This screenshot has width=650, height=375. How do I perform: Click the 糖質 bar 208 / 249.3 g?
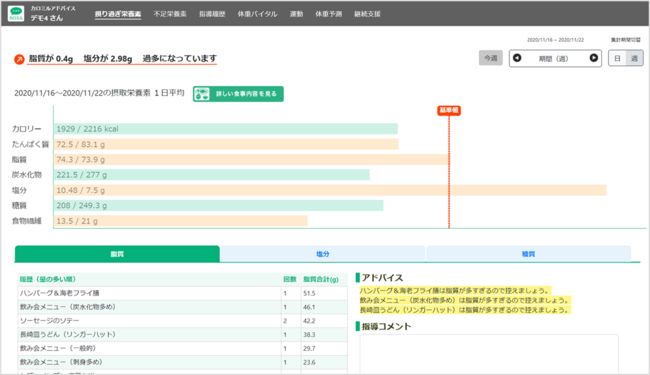218,206
